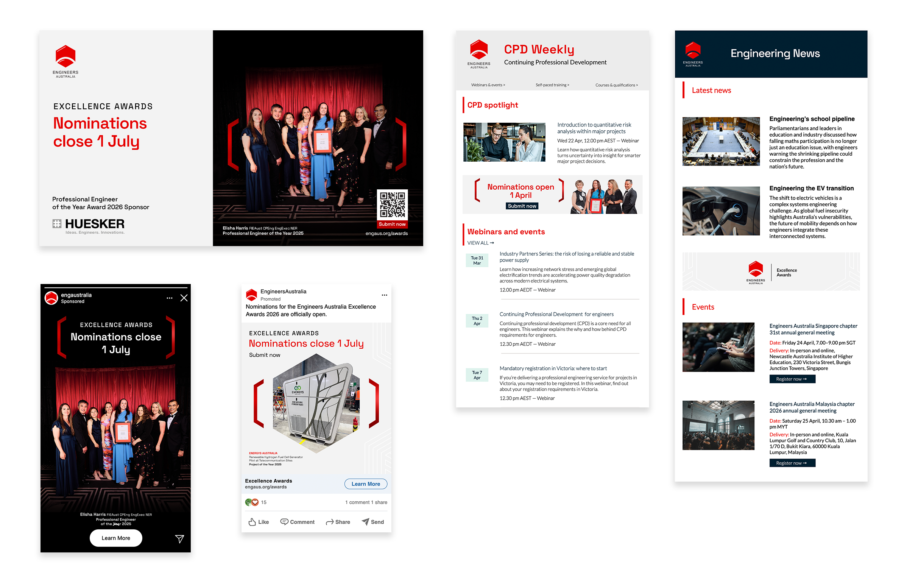924x585 pixels.
Task: Open Webinars & events nav item
Action: pyautogui.click(x=488, y=85)
